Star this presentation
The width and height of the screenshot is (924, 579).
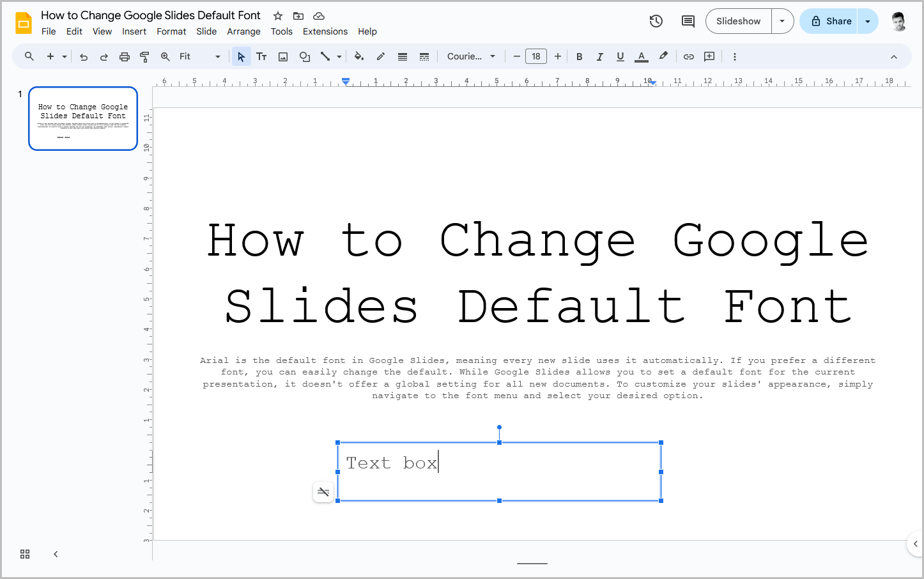tap(278, 16)
